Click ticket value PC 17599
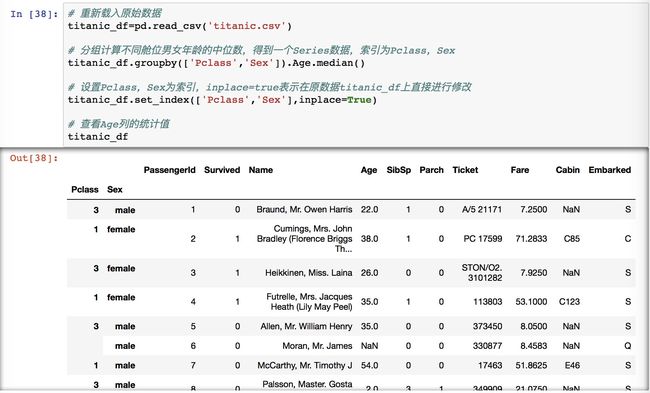The height and width of the screenshot is (393, 650). 483,239
